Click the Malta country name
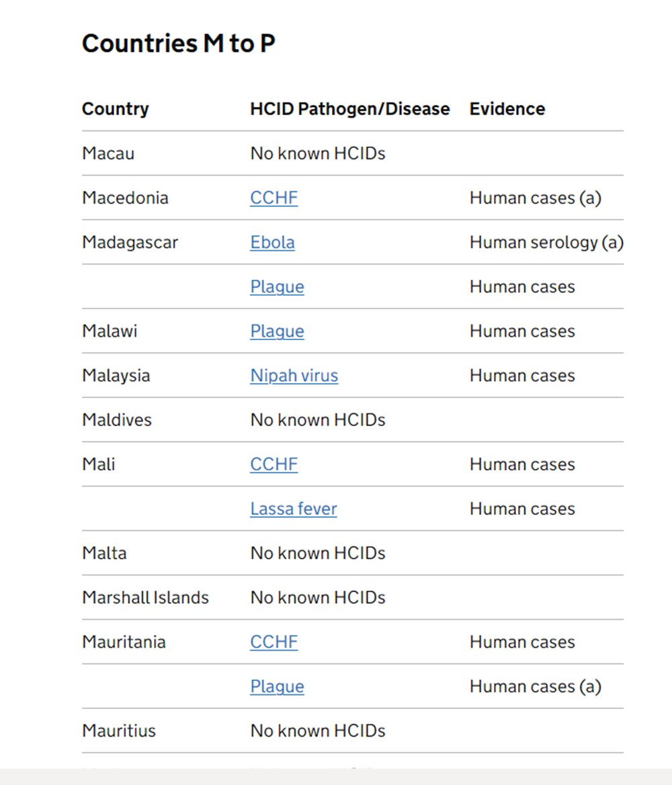Screen dimensions: 672x785 [x=104, y=553]
